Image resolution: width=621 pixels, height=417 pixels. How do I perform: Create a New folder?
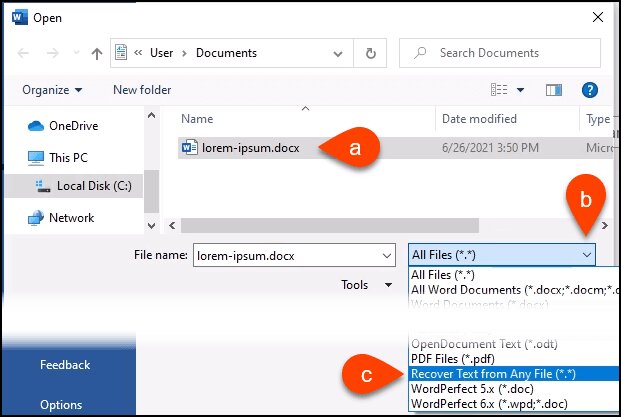(142, 90)
